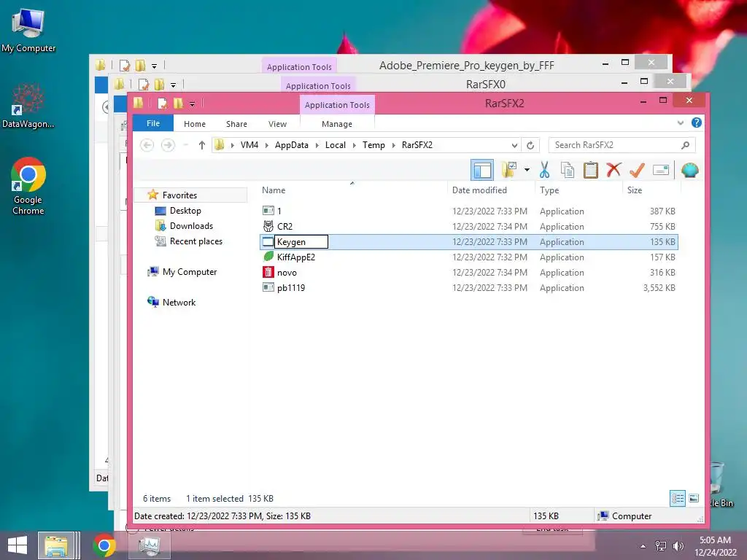
Task: Open the File tab
Action: [x=153, y=123]
